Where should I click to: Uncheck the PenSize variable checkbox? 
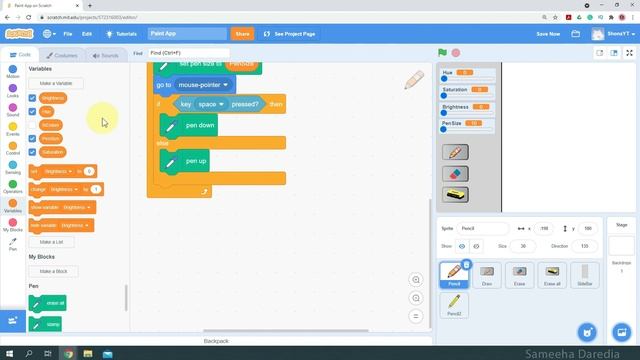[32, 138]
